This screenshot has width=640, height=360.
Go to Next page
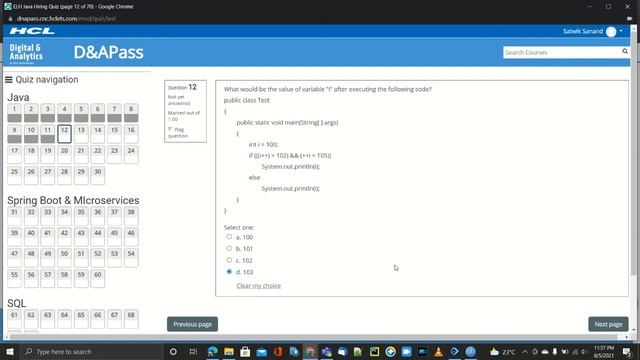(608, 324)
